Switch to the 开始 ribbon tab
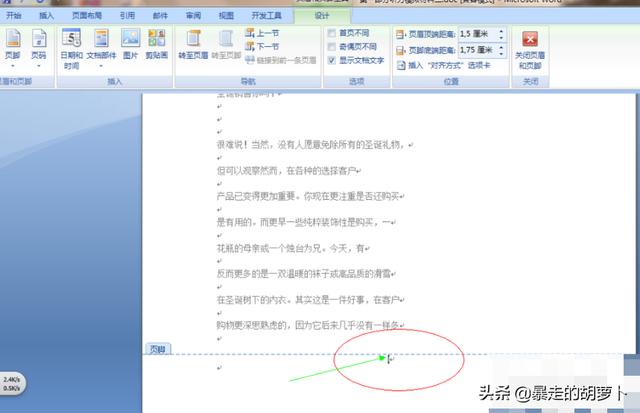640x413 pixels. tap(14, 16)
